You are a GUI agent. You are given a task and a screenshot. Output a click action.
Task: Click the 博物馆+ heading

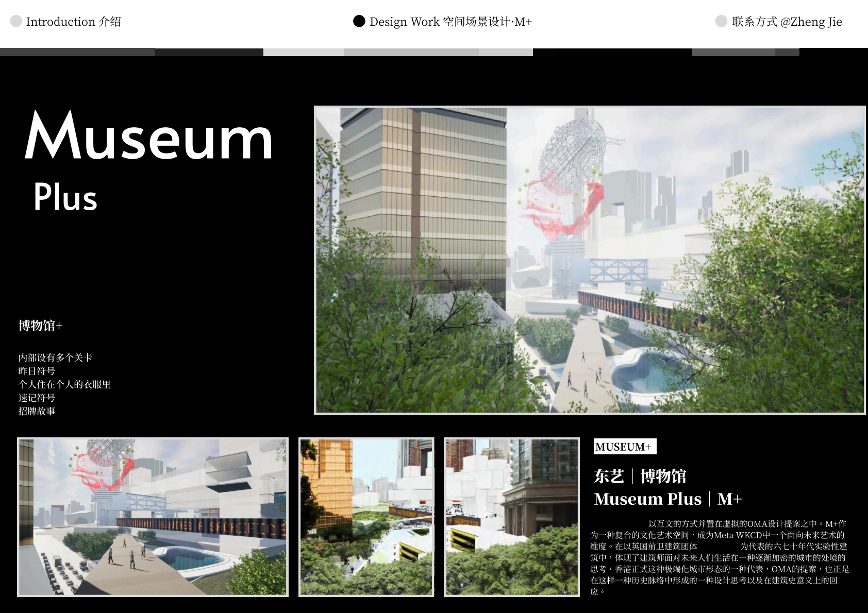[41, 326]
